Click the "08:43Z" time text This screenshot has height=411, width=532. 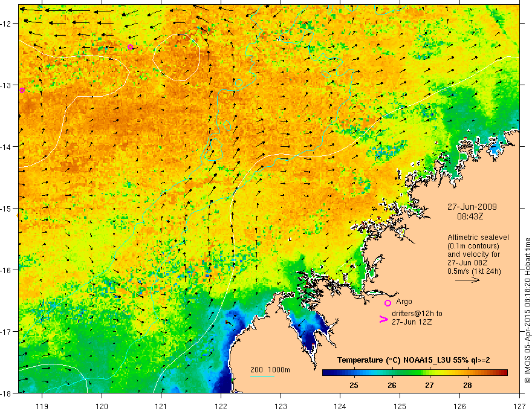point(470,216)
